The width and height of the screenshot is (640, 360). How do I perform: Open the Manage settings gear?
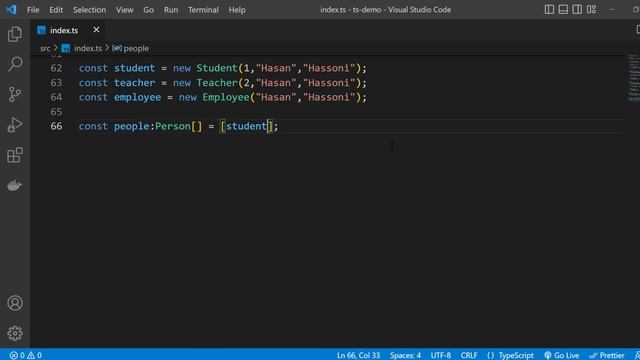pyautogui.click(x=15, y=333)
